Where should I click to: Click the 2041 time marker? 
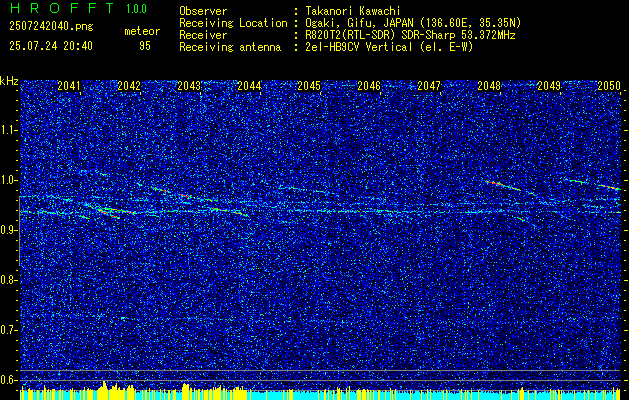coord(69,86)
